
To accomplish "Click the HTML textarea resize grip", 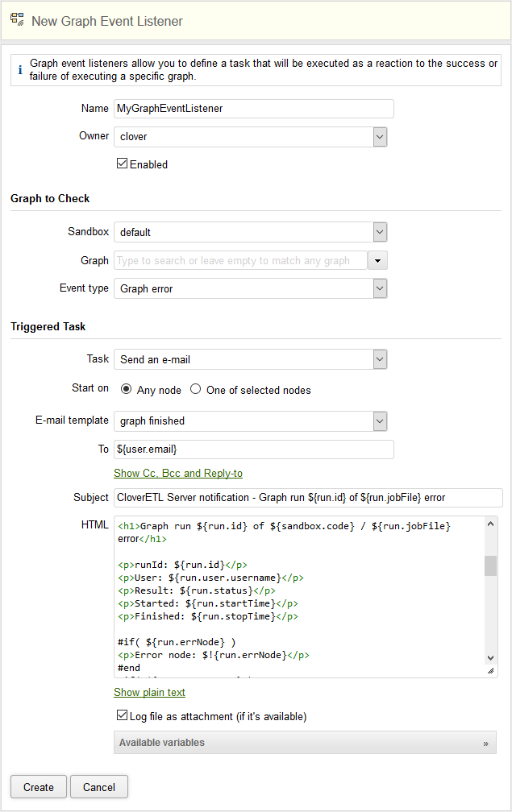I will pyautogui.click(x=490, y=670).
